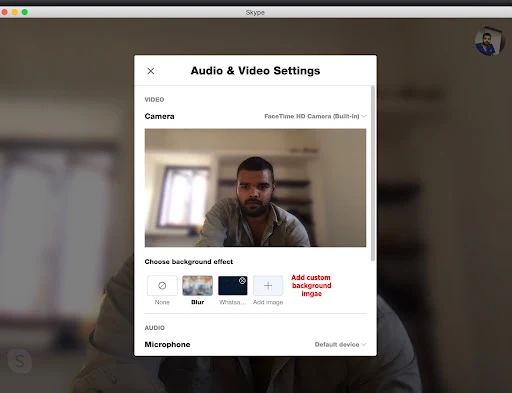The width and height of the screenshot is (512, 393).
Task: Click the 'Audio & Video Settings' title
Action: (x=255, y=71)
